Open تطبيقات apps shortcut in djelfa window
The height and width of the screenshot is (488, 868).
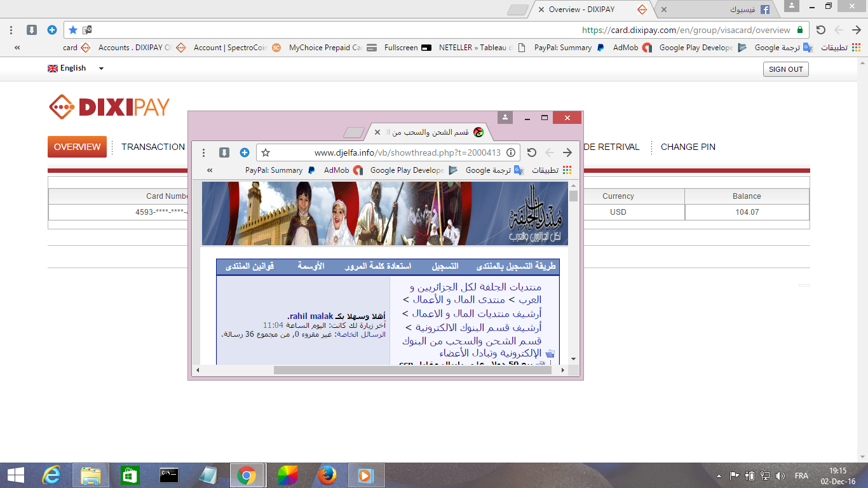point(552,170)
